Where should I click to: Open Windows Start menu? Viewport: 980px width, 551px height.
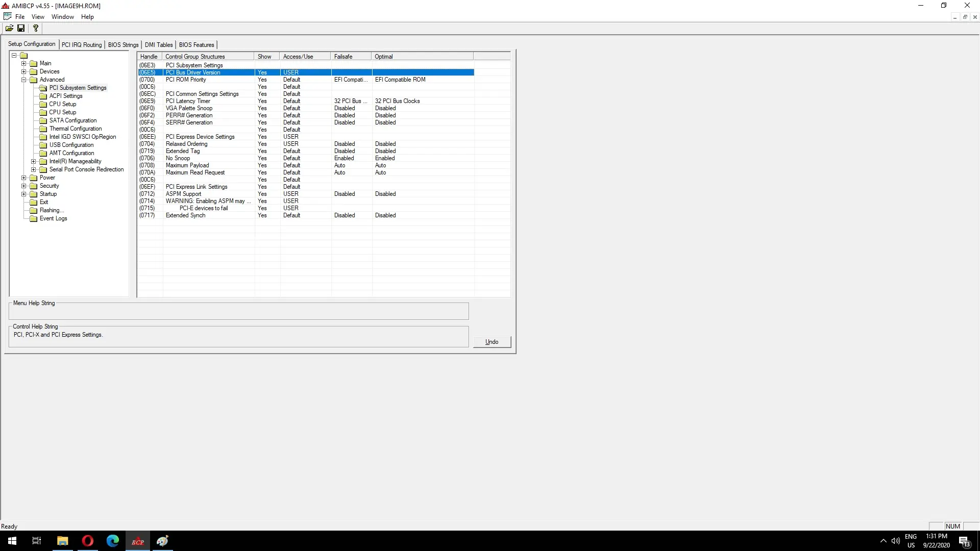[x=12, y=541]
